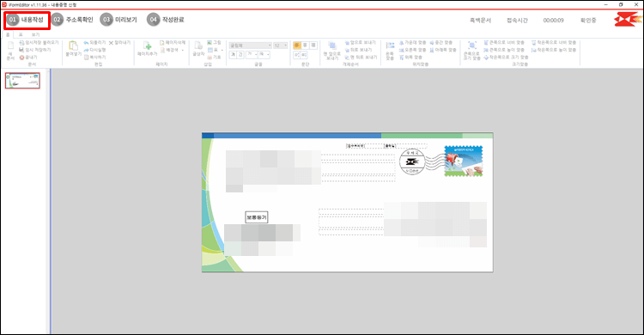
Task: Select the postage stamp image on envelope
Action: point(464,161)
